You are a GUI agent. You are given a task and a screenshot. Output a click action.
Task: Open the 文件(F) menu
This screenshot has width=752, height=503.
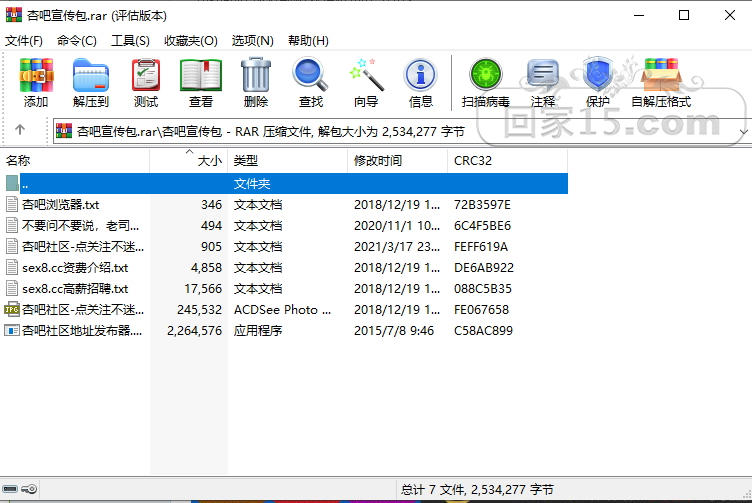click(24, 41)
